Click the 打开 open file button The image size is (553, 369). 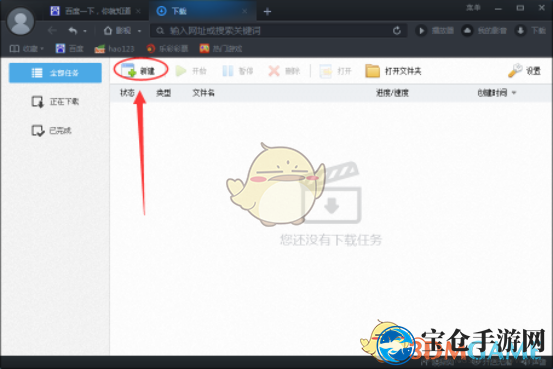tap(335, 71)
